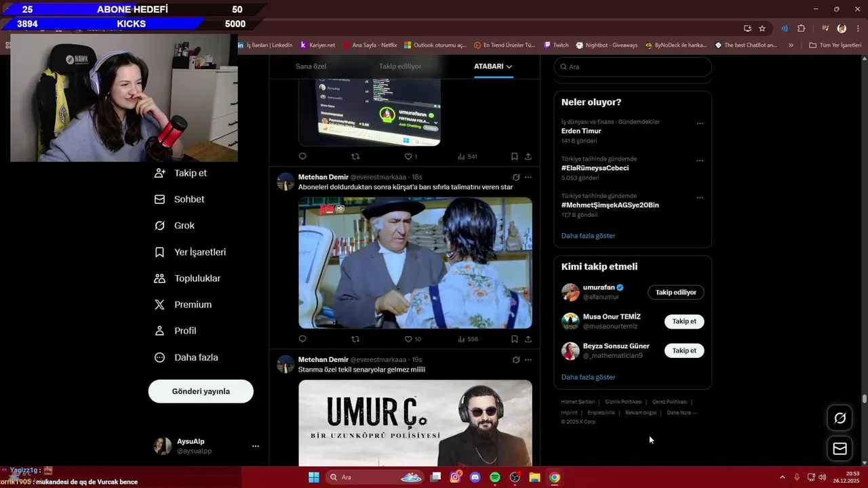Open more options on the 18s tweet
The height and width of the screenshot is (488, 868).
click(x=528, y=178)
